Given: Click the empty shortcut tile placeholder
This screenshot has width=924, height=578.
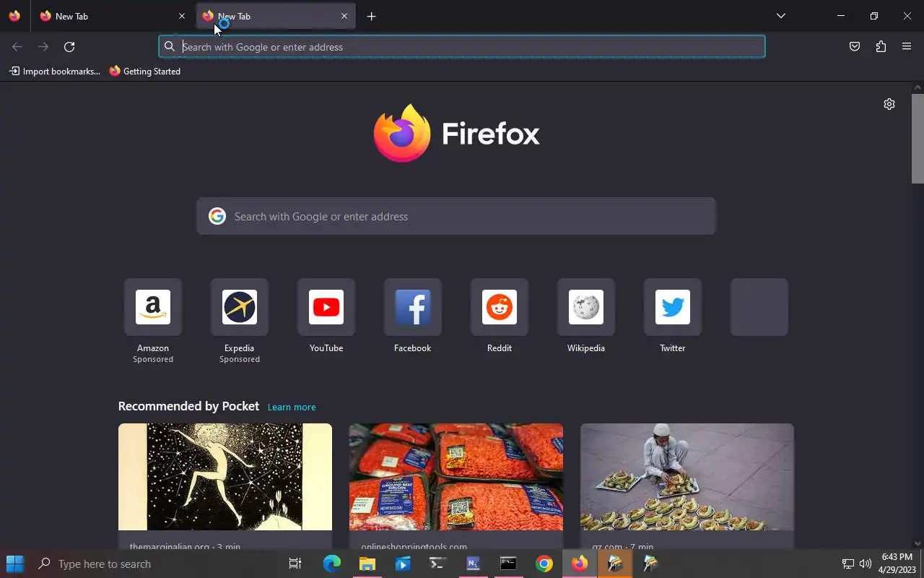Looking at the screenshot, I should point(759,307).
